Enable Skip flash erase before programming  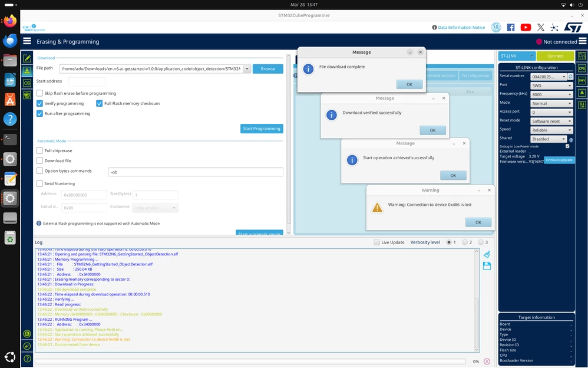39,93
